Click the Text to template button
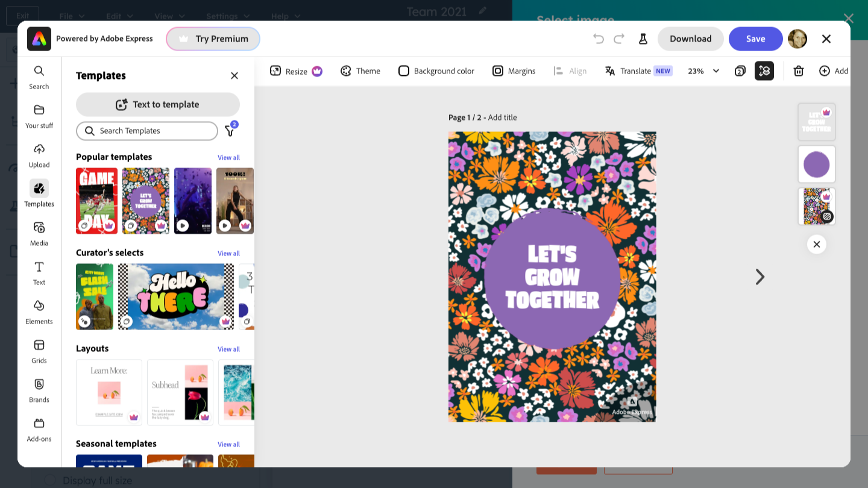The height and width of the screenshot is (488, 868). 158,104
